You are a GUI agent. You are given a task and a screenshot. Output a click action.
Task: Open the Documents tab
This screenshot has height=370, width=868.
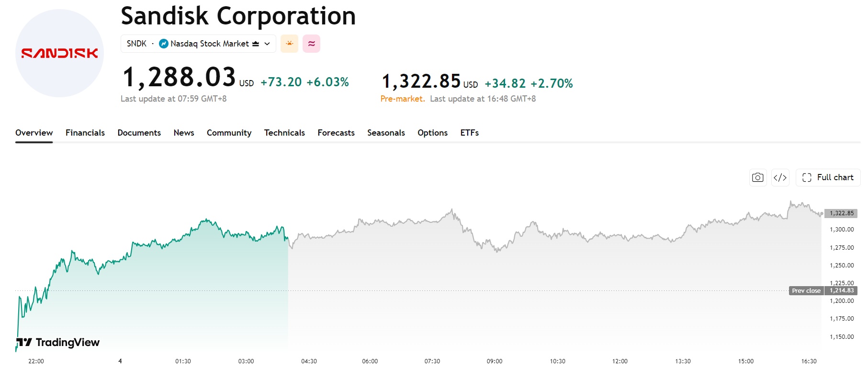tap(139, 133)
